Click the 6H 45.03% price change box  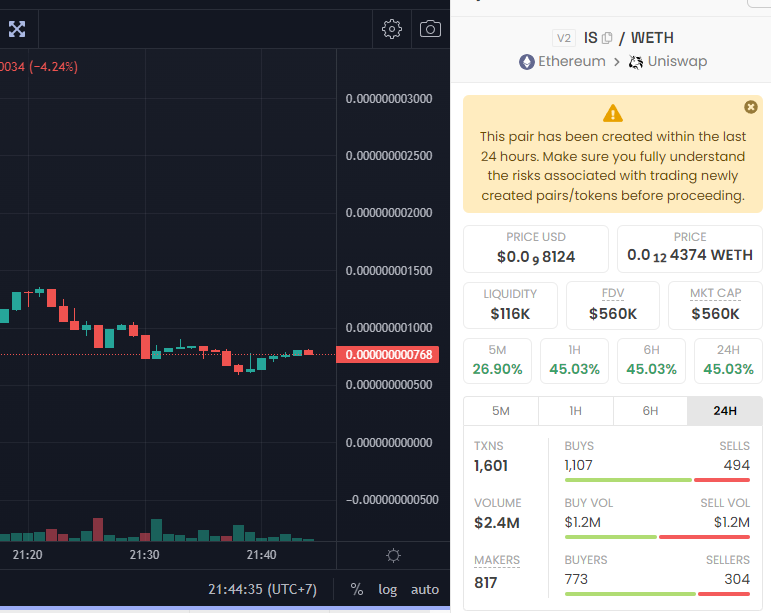(x=652, y=361)
